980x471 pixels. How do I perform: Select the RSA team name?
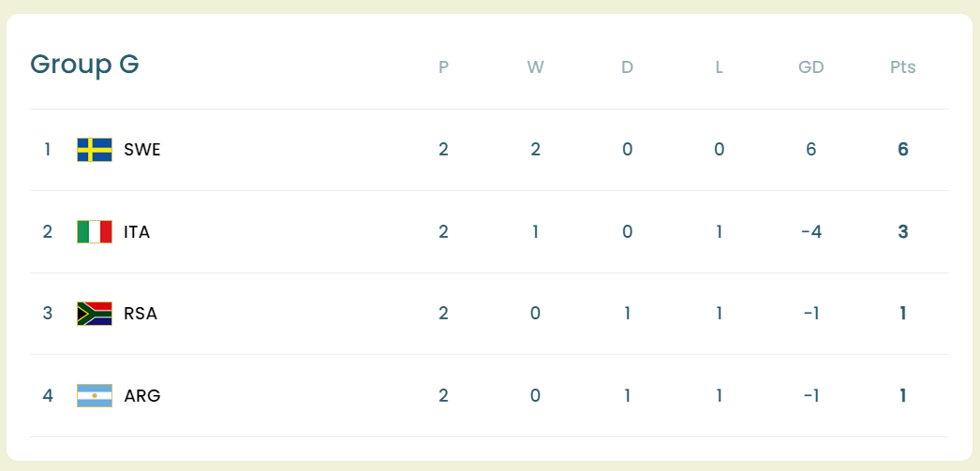141,313
